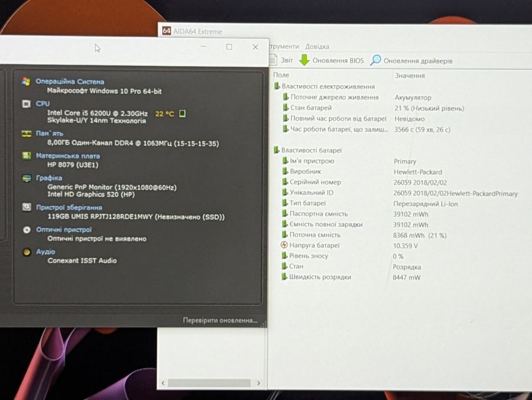Click the Звіт toolbar button
This screenshot has width=532, height=400.
[x=281, y=60]
